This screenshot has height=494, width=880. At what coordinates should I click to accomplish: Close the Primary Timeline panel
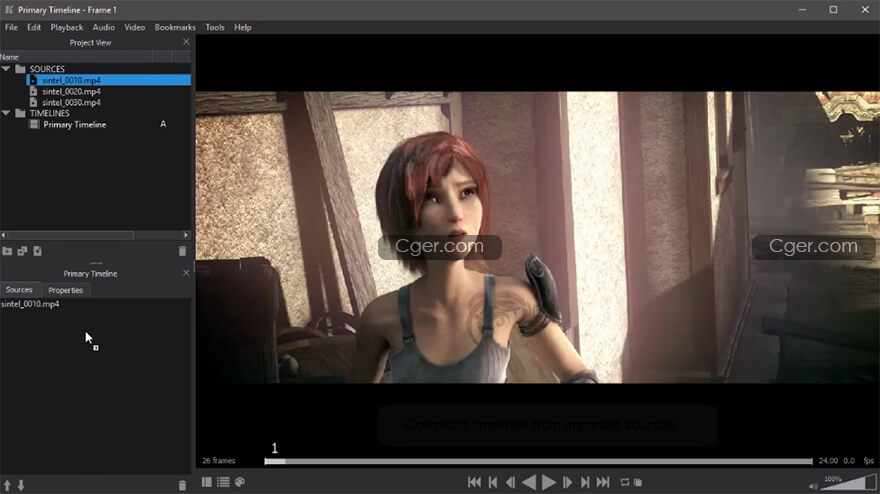point(186,273)
